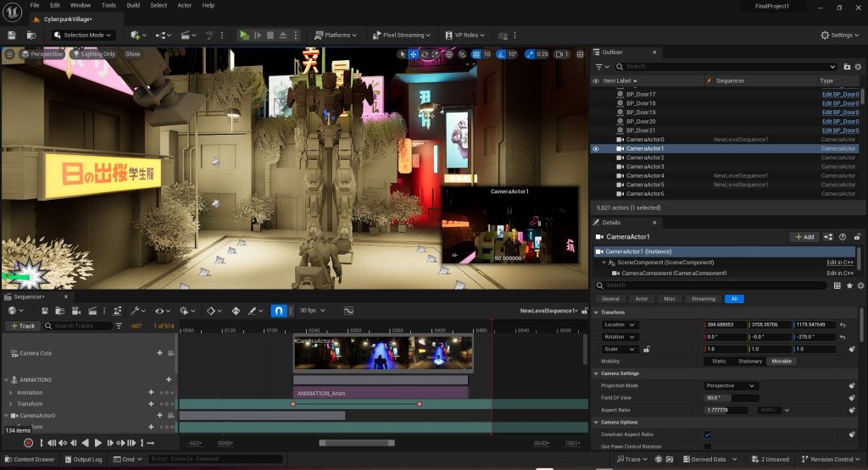Open the Build menu
The height and width of the screenshot is (470, 868).
[x=133, y=5]
